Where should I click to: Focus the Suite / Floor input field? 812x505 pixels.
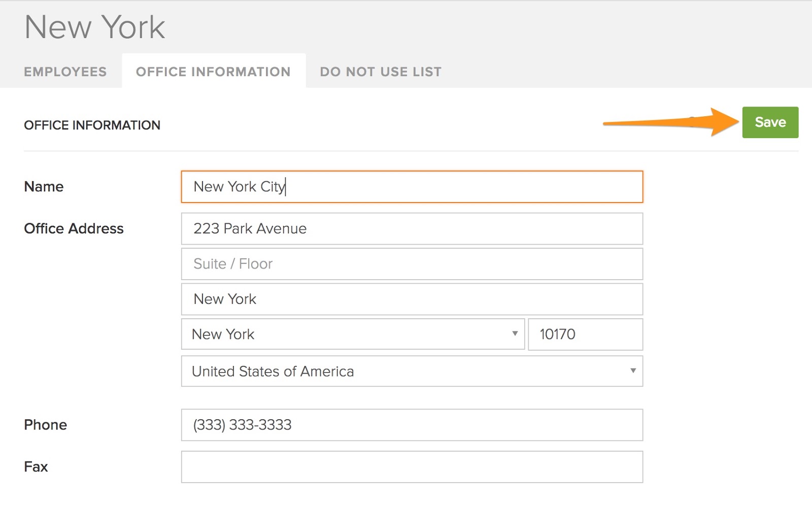(411, 264)
